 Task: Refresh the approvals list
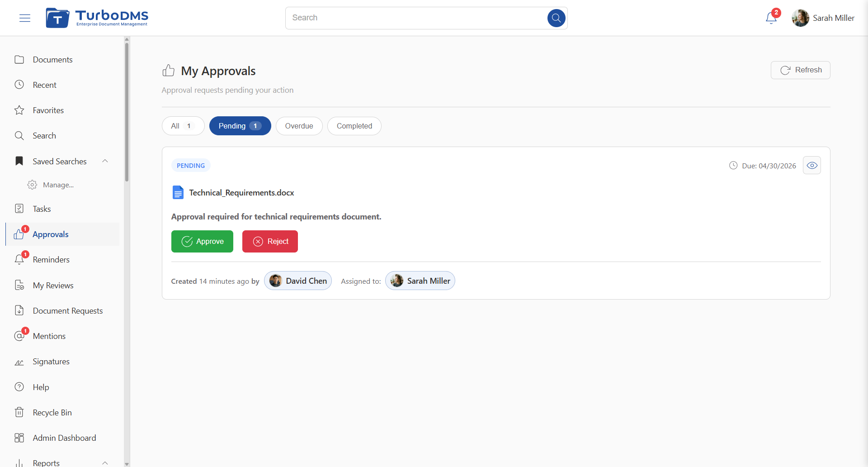(801, 70)
